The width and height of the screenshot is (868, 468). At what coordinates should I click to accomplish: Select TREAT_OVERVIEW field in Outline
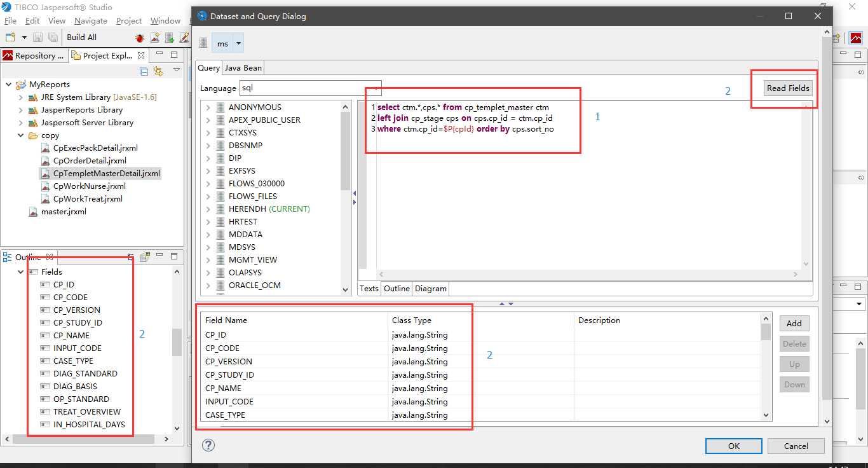[87, 412]
